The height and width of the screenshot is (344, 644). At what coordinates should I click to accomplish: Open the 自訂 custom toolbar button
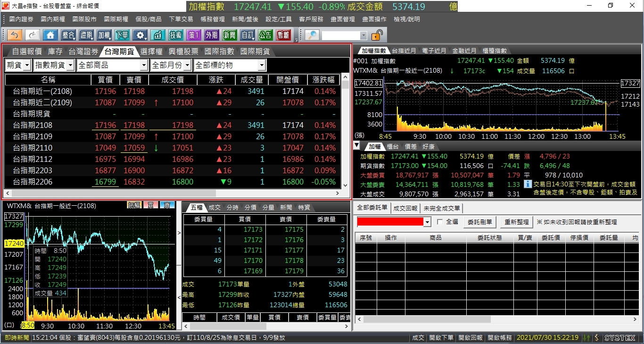pyautogui.click(x=248, y=35)
